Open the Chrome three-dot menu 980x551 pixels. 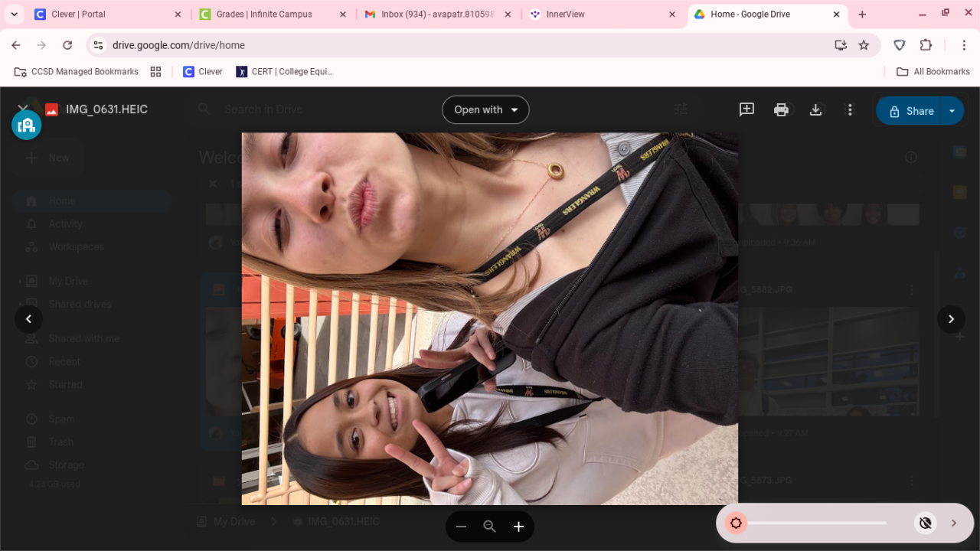click(x=964, y=45)
